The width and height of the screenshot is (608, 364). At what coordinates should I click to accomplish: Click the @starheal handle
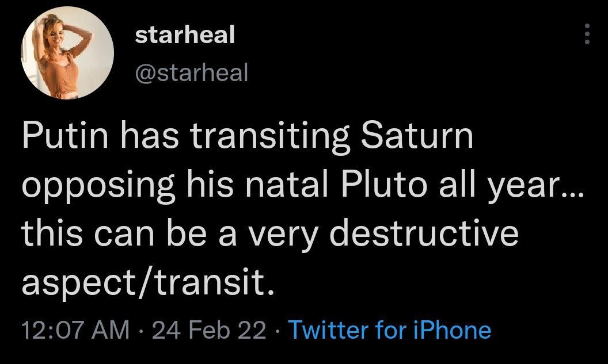click(191, 72)
